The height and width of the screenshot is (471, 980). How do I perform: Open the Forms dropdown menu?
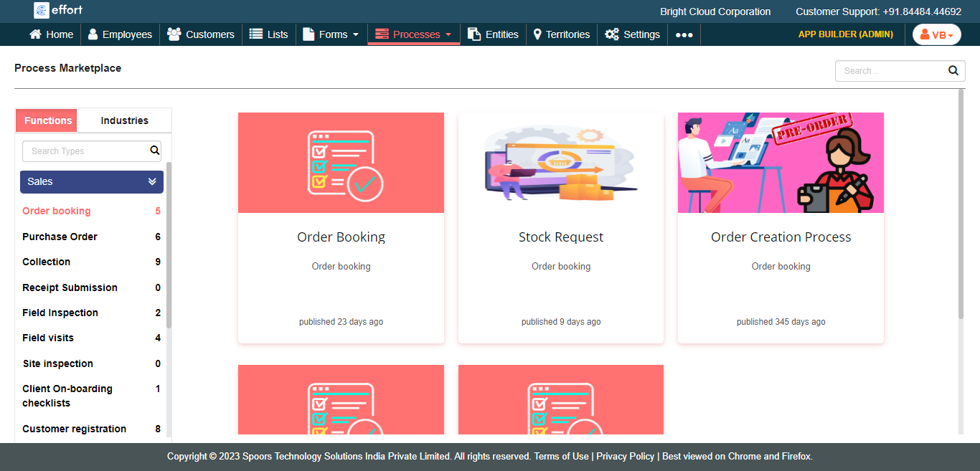click(x=331, y=34)
